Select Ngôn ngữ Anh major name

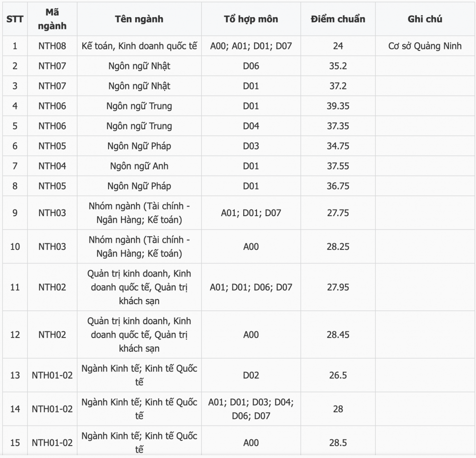pyautogui.click(x=139, y=166)
